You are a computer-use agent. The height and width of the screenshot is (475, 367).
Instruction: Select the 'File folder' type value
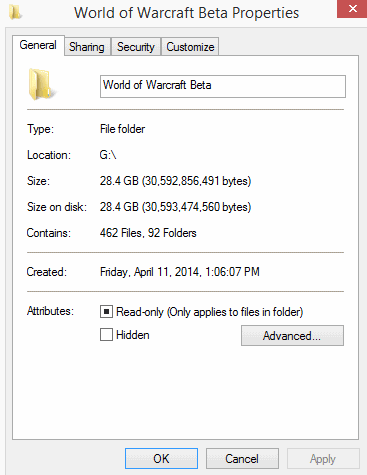(x=122, y=129)
